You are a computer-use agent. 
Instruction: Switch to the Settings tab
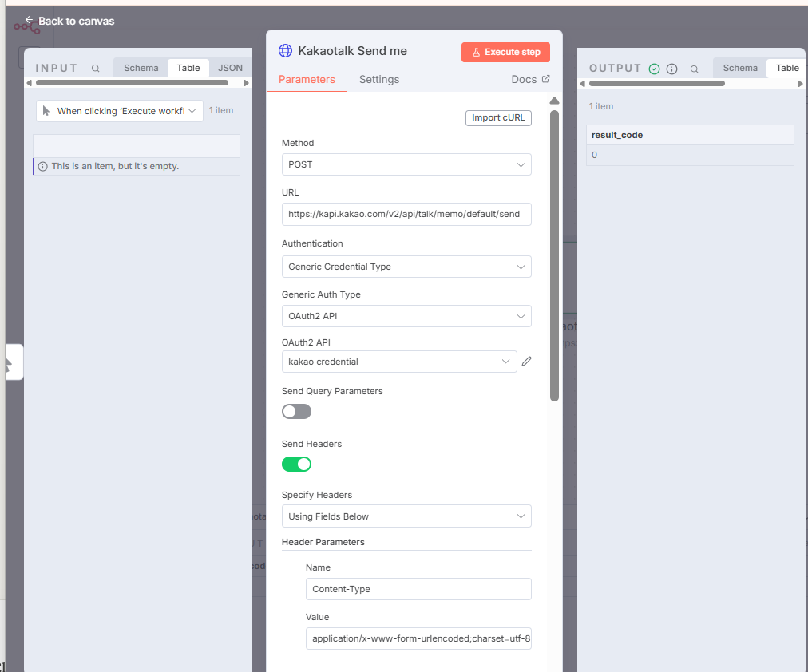(x=378, y=79)
